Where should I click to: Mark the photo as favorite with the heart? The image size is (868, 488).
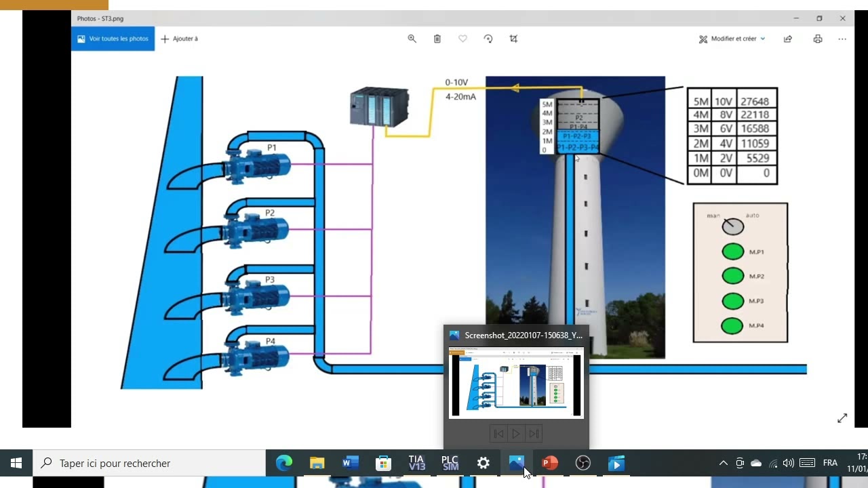462,39
